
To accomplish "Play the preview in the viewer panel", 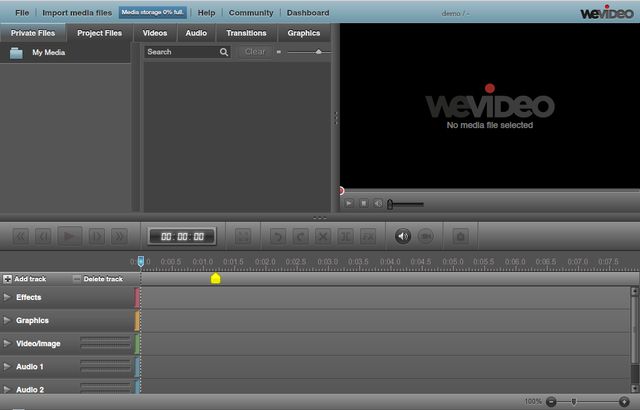I will tap(349, 203).
